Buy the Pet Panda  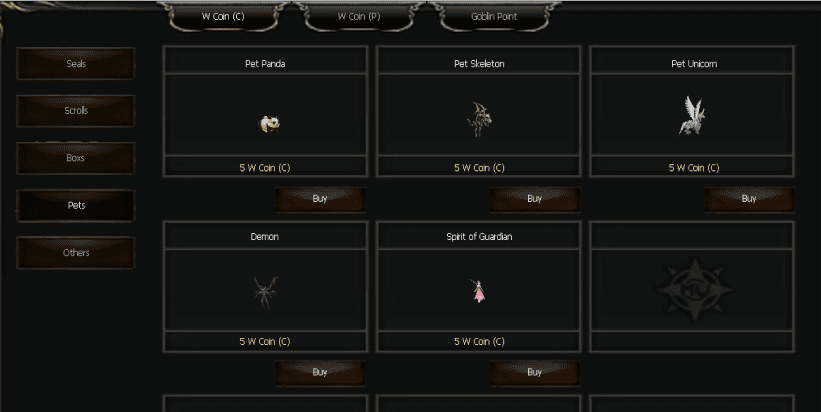coord(320,199)
